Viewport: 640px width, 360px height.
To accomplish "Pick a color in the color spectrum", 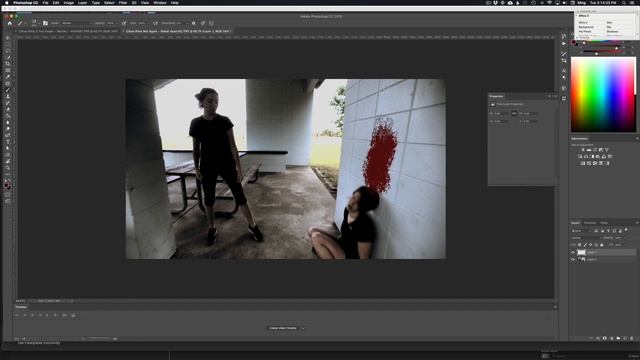I will point(603,94).
